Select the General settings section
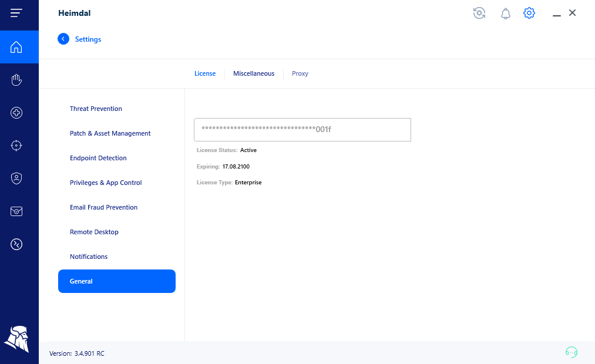Viewport: 595px width, 364px height. [117, 281]
